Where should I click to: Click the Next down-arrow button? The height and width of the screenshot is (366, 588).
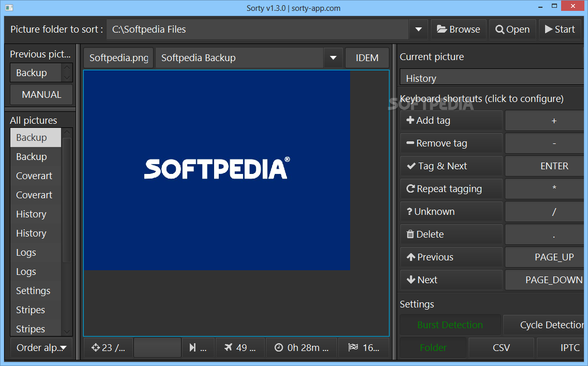[451, 280]
